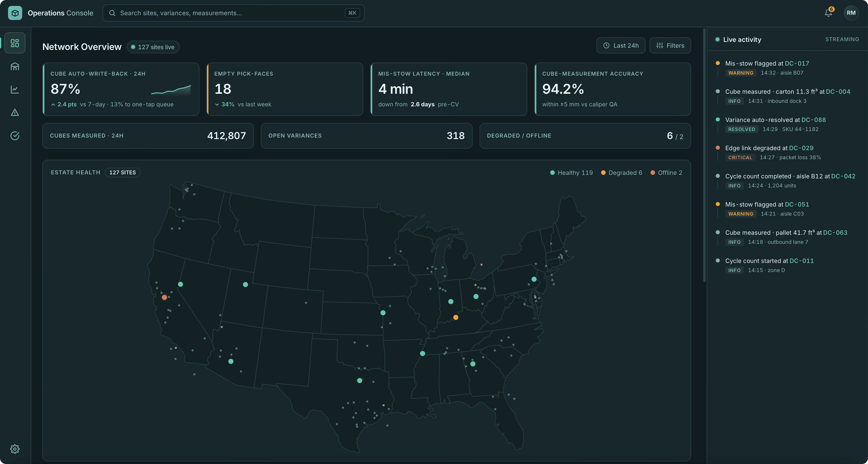Open DC-063 link in pallet measured event
Screen dimensions: 868x464
click(835, 233)
